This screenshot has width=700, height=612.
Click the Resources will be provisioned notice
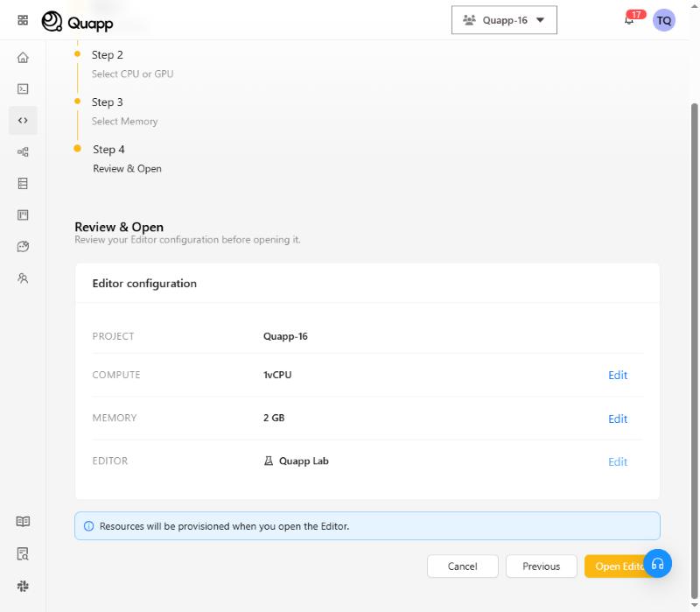[367, 526]
